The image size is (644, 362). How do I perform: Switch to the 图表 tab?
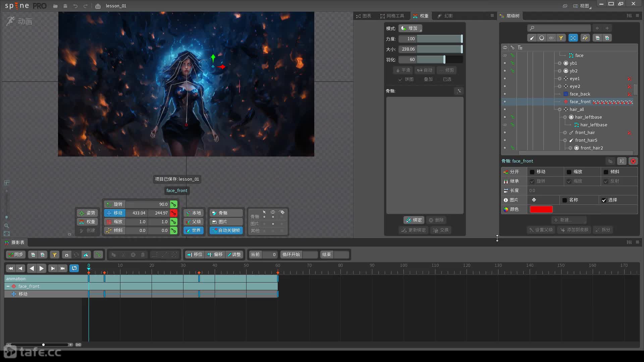[x=364, y=16]
